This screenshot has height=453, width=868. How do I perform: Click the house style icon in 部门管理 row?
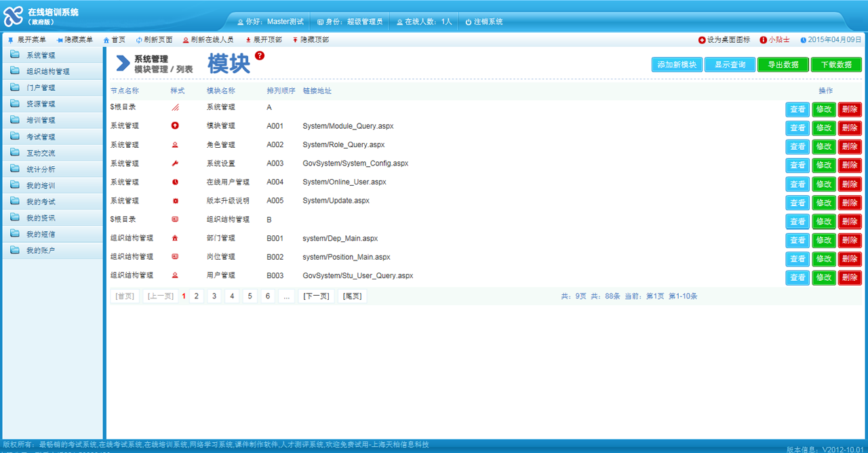175,238
